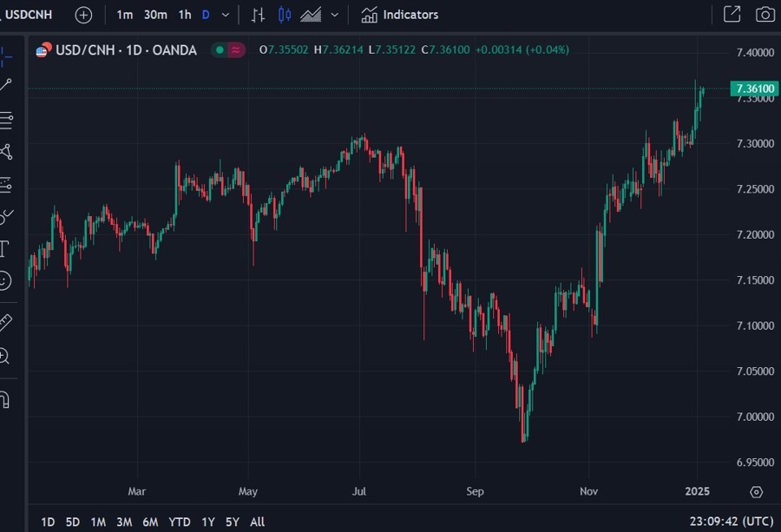Viewport: 781px width, 532px height.
Task: Activate the zoom in tool
Action: click(4, 356)
